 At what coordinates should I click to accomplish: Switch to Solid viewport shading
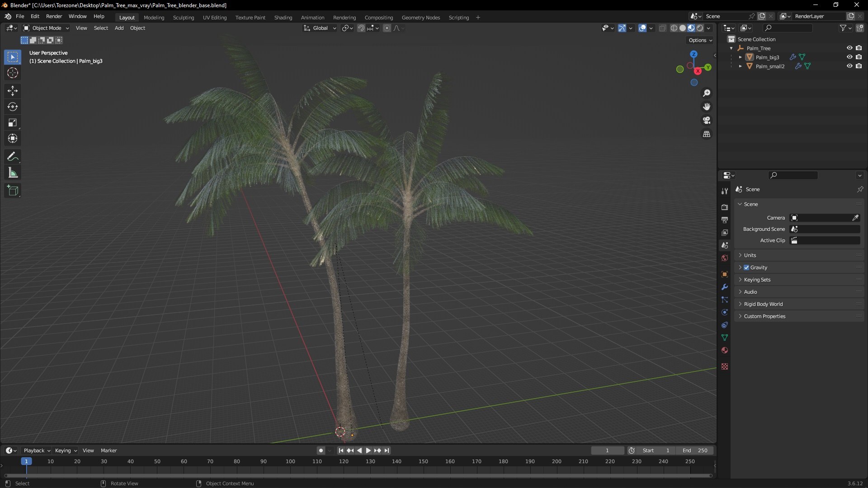(683, 28)
